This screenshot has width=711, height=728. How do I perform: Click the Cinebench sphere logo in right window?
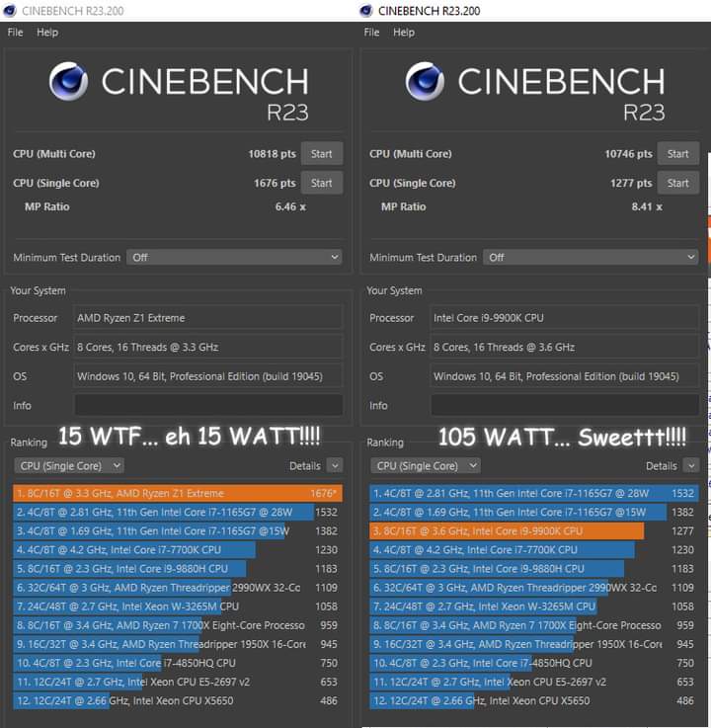pyautogui.click(x=425, y=81)
